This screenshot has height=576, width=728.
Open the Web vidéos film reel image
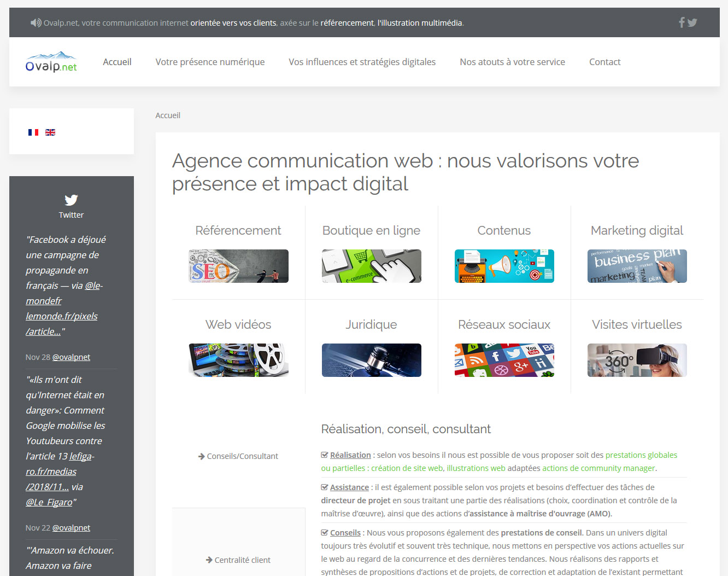tap(238, 360)
